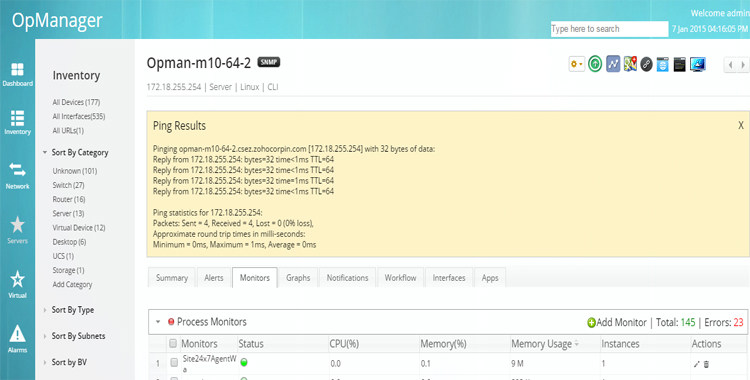The width and height of the screenshot is (750, 380).
Task: Click the Memory(%) column header
Action: [443, 344]
